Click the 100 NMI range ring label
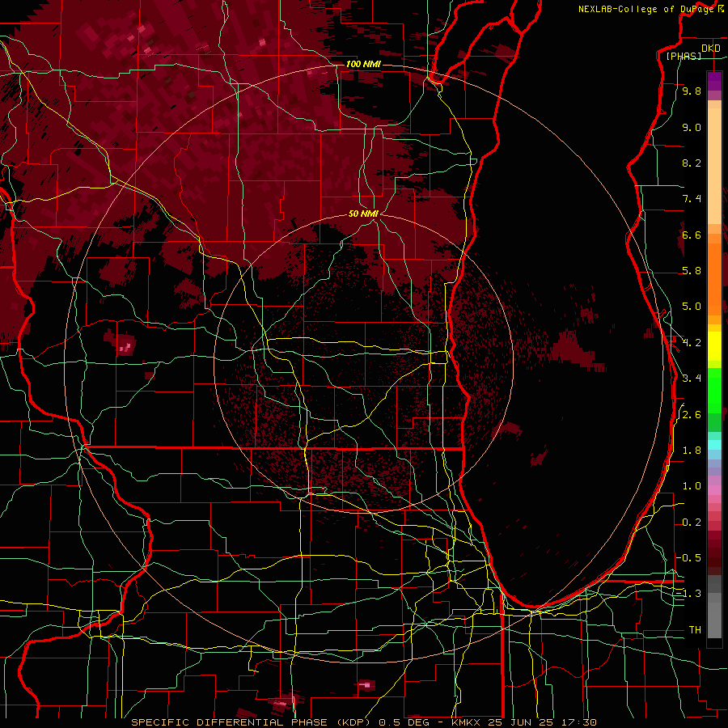Image resolution: width=728 pixels, height=728 pixels. [x=363, y=64]
